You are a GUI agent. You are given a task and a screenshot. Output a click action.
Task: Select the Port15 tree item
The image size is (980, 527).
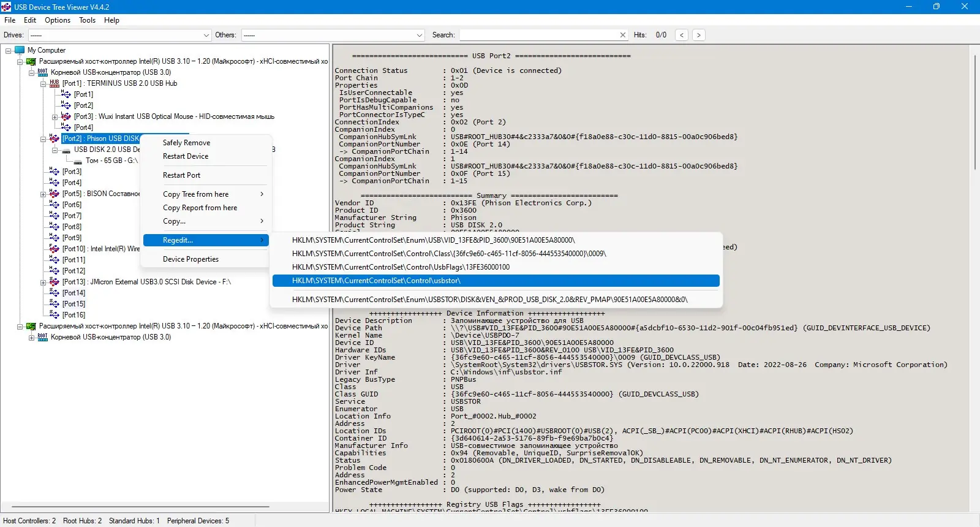73,304
